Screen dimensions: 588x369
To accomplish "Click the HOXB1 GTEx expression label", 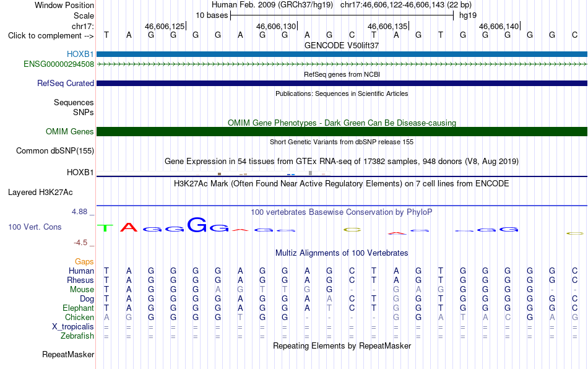I will click(x=80, y=173).
